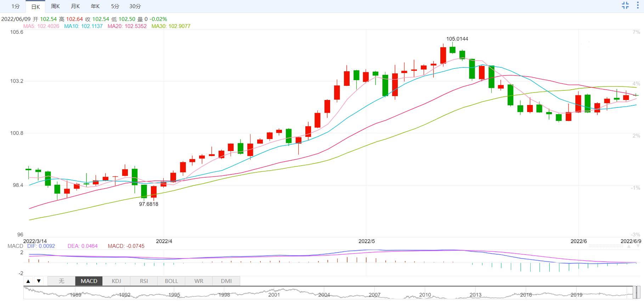Select the RSI indicator button
Screen dimensions: 644x306
click(144, 281)
